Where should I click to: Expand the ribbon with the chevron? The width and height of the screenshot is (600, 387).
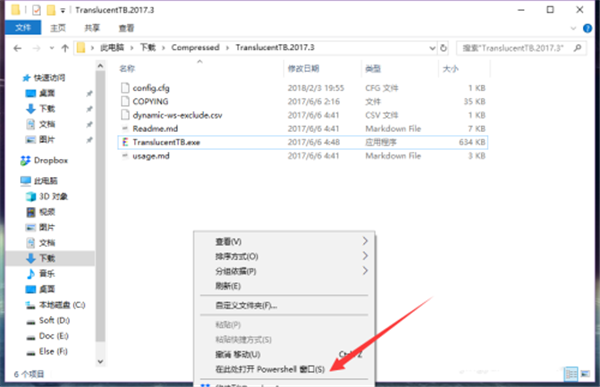pos(573,28)
